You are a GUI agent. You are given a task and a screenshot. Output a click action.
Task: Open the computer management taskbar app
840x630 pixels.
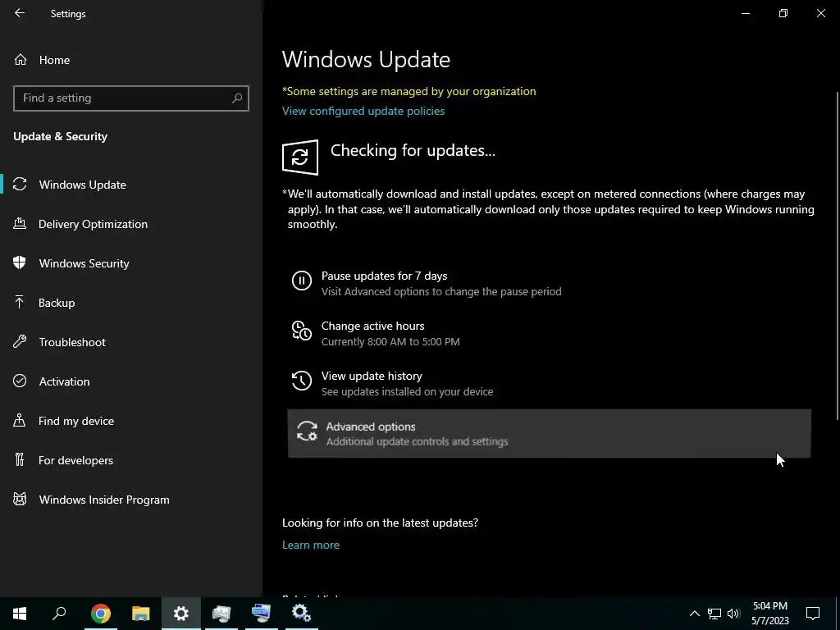221,614
